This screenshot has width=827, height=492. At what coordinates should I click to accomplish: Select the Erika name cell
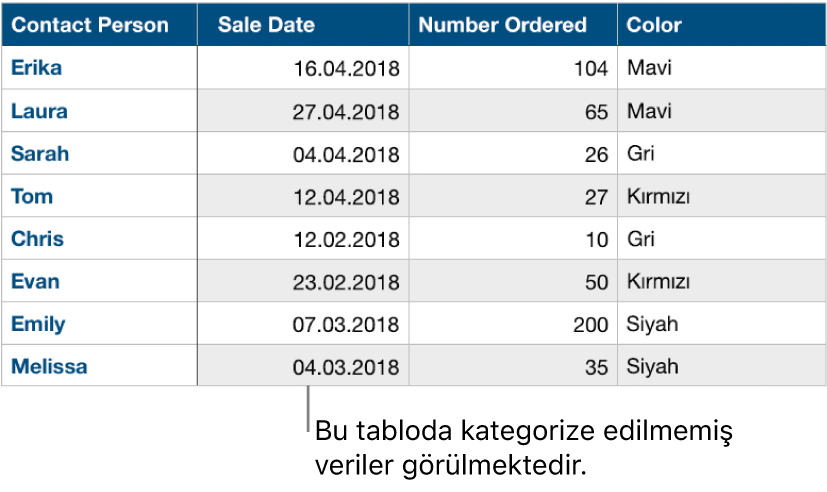[36, 68]
